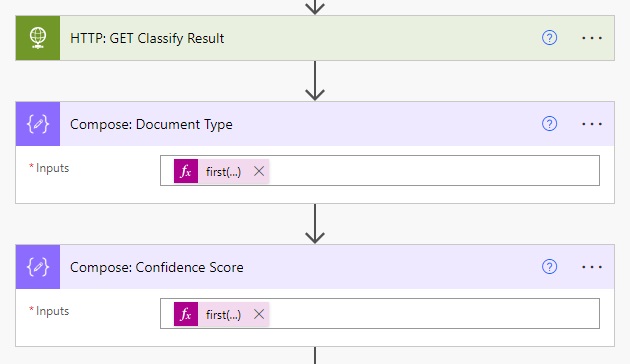630x364 pixels.
Task: Click fx icon in Confidence Score inputs
Action: click(x=186, y=314)
